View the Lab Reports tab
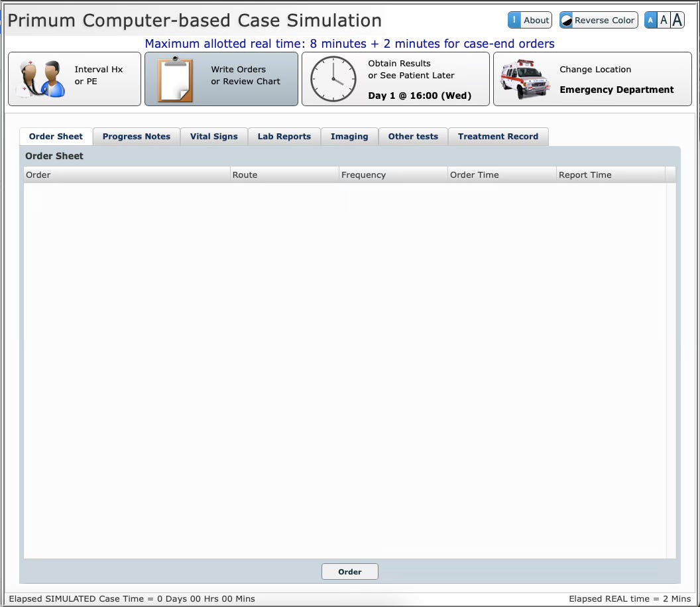The image size is (700, 607). [284, 136]
